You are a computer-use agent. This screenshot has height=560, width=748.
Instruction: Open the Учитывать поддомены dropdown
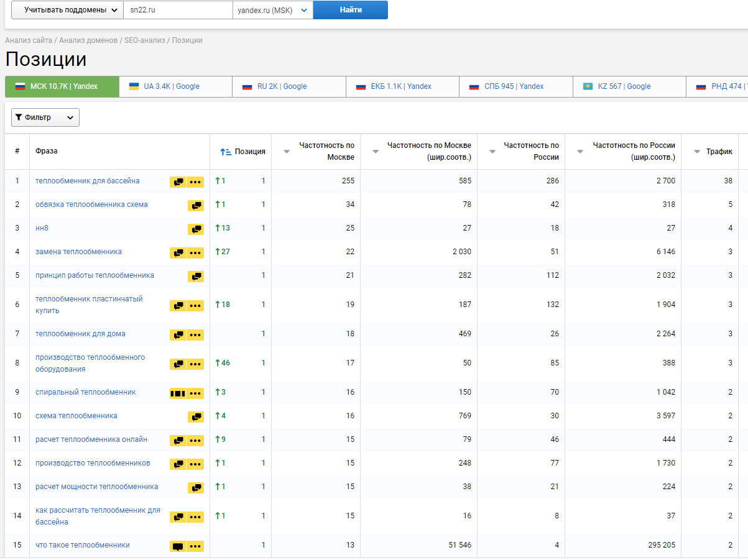(67, 10)
